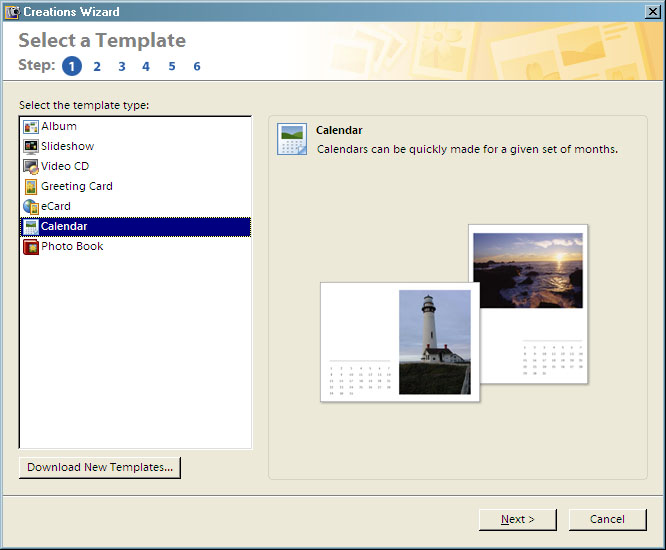Click the Slideshow template icon
Image resolution: width=666 pixels, height=550 pixels.
pos(31,147)
